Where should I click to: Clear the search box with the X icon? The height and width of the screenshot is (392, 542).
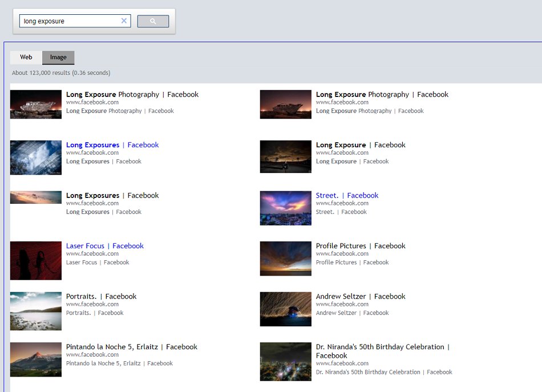(x=124, y=21)
